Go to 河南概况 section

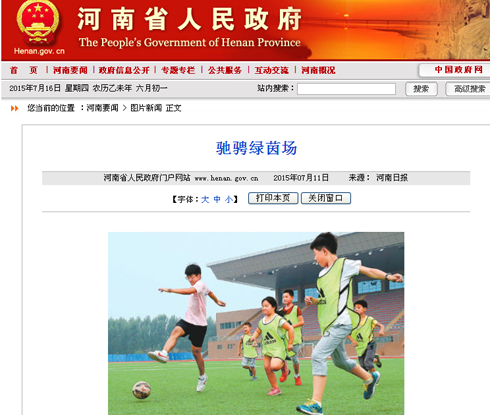pyautogui.click(x=318, y=70)
